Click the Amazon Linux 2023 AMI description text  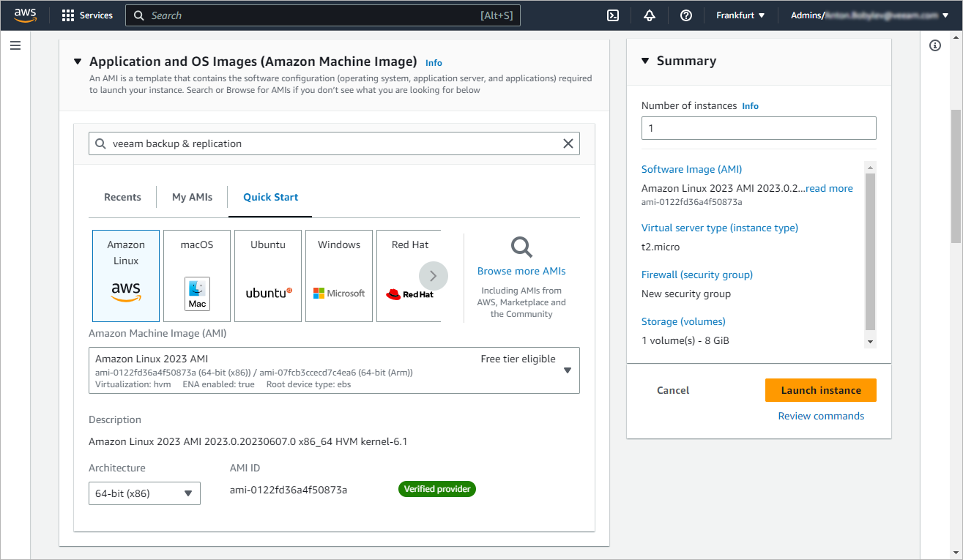pyautogui.click(x=248, y=441)
